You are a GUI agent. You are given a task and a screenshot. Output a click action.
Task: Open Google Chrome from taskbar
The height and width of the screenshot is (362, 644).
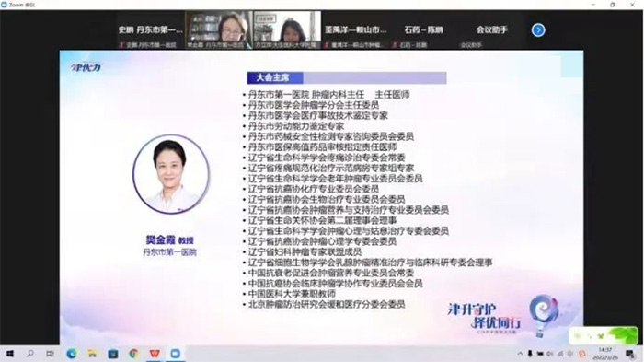[x=133, y=354]
